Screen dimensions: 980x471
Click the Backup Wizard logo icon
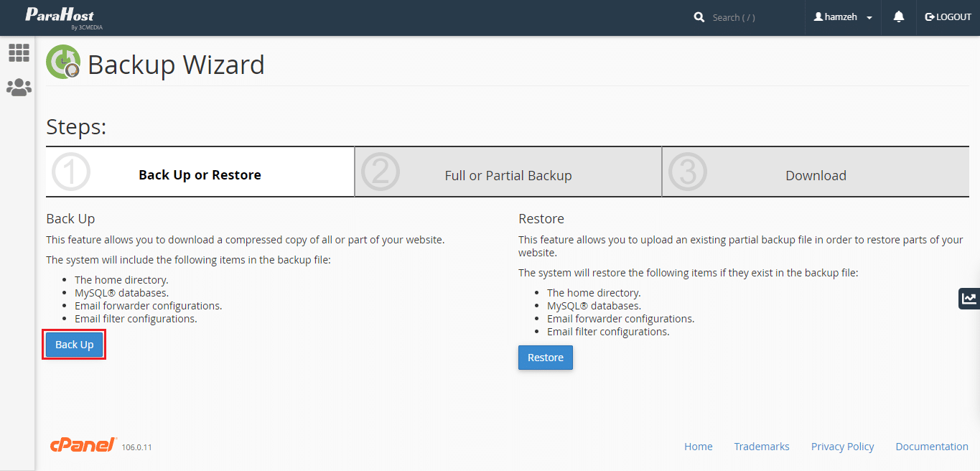[x=63, y=62]
